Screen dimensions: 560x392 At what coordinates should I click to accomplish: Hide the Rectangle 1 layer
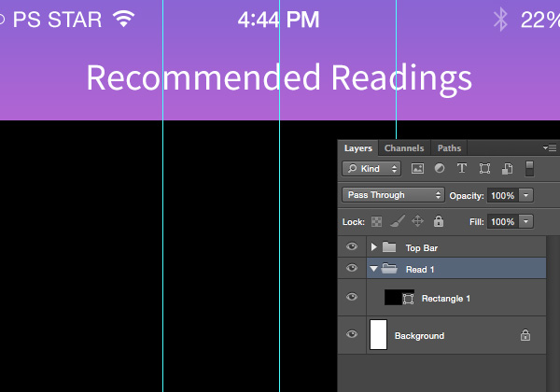pyautogui.click(x=352, y=297)
